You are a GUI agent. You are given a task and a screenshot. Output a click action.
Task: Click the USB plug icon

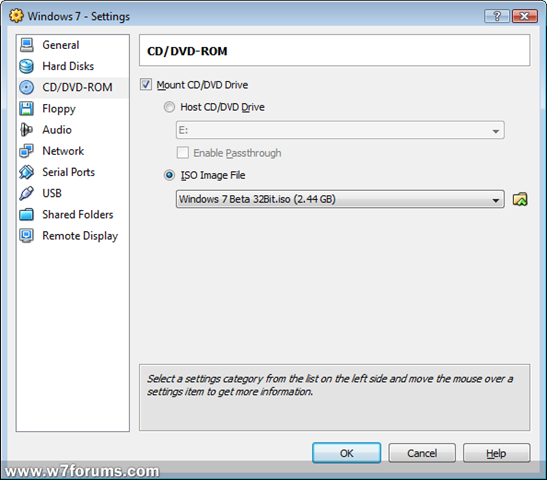[27, 193]
